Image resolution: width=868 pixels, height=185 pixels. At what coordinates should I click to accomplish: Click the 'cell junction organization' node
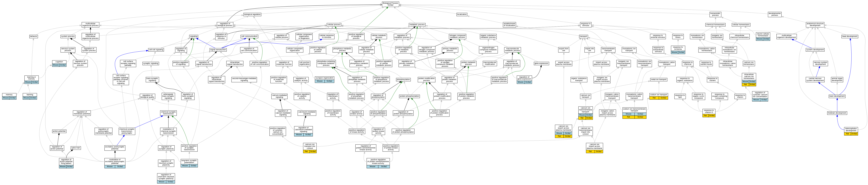[x=304, y=63]
